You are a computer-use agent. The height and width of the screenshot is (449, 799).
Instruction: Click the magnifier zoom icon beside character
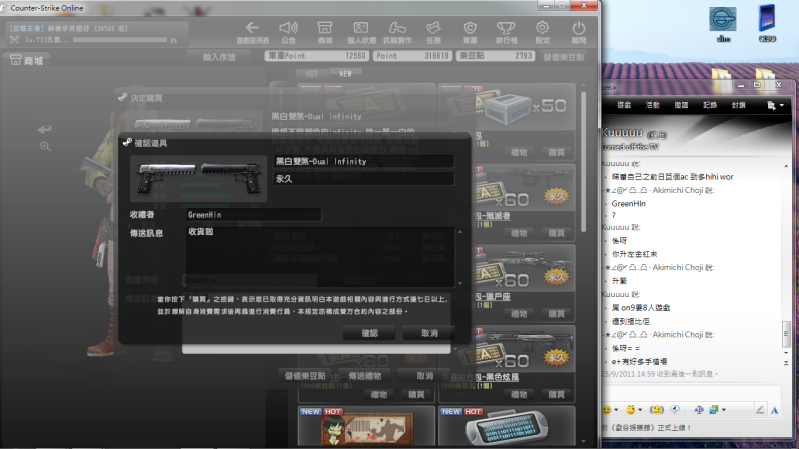pos(45,147)
